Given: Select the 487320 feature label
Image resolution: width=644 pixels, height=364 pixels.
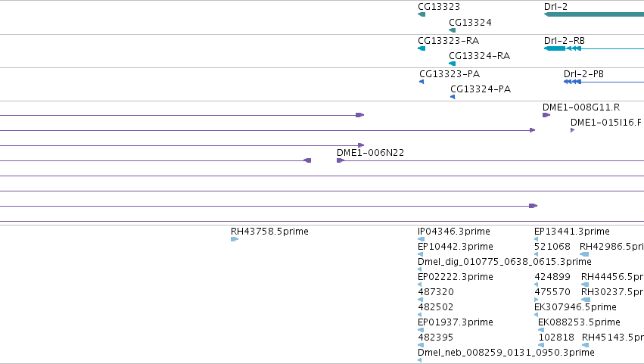Looking at the screenshot, I should 435,292.
